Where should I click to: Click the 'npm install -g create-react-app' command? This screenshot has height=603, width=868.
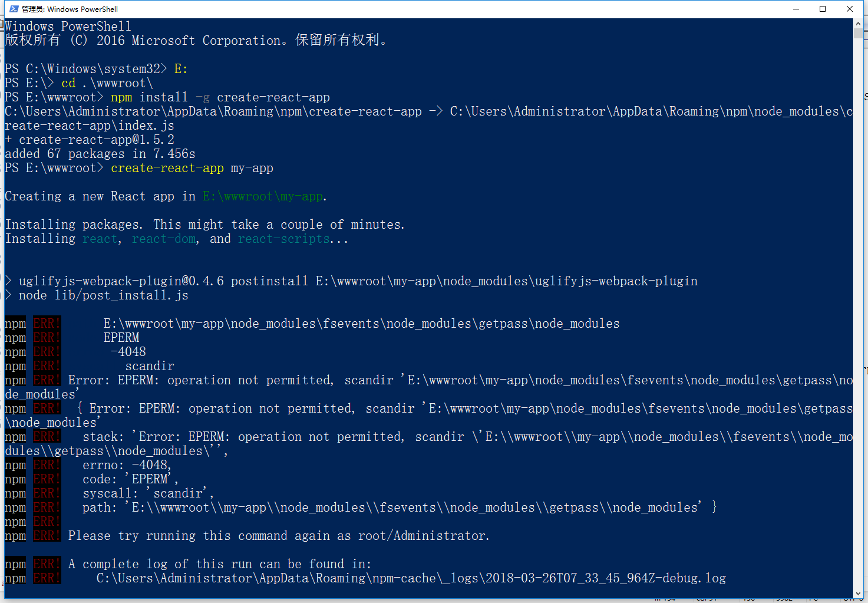point(220,97)
